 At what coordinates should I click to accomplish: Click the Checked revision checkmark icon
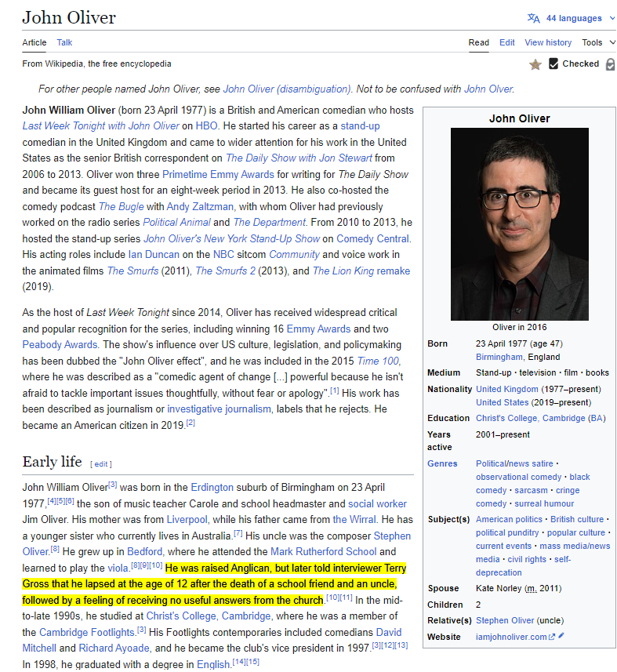tap(553, 64)
